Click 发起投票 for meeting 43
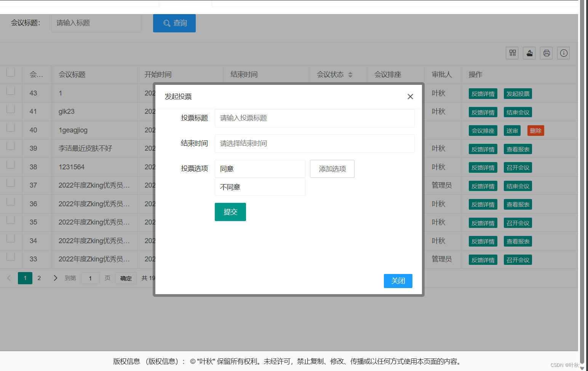The height and width of the screenshot is (371, 588). point(518,94)
